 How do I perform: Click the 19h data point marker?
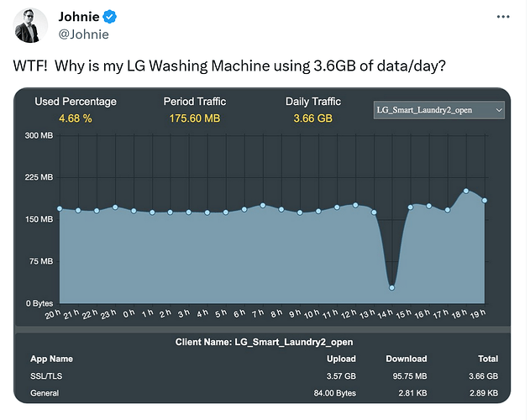[485, 201]
